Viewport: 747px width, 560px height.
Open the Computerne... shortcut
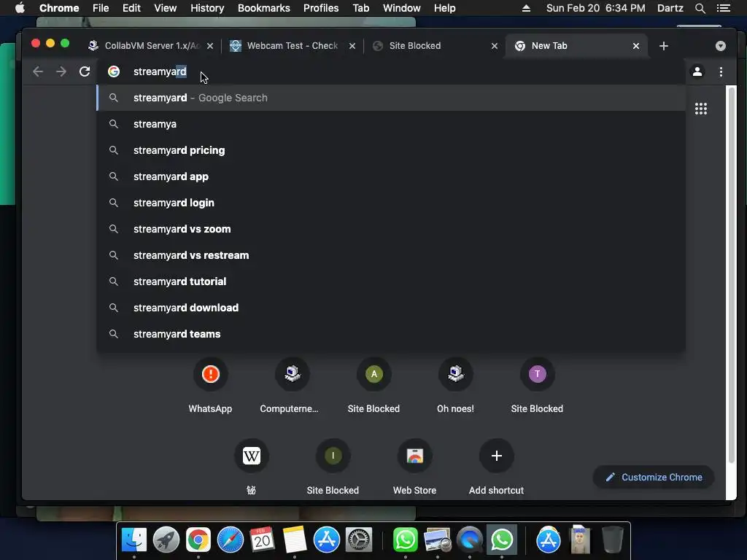pyautogui.click(x=292, y=386)
